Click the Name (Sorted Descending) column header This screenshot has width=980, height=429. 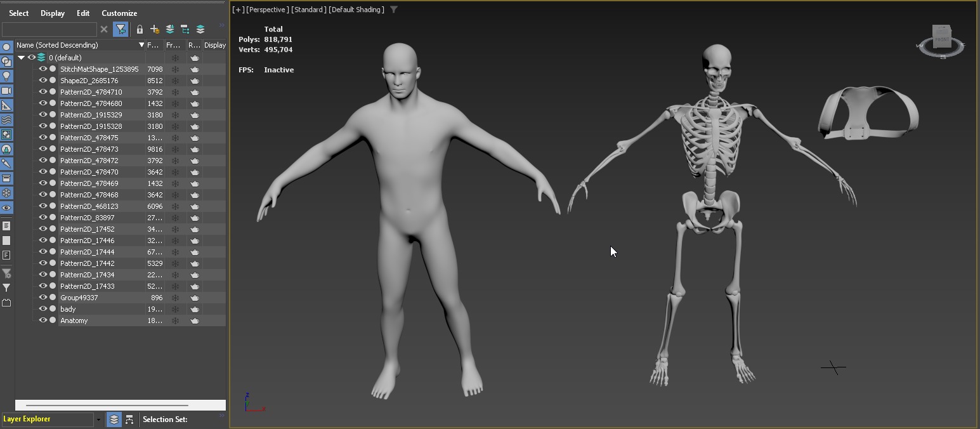click(x=80, y=45)
